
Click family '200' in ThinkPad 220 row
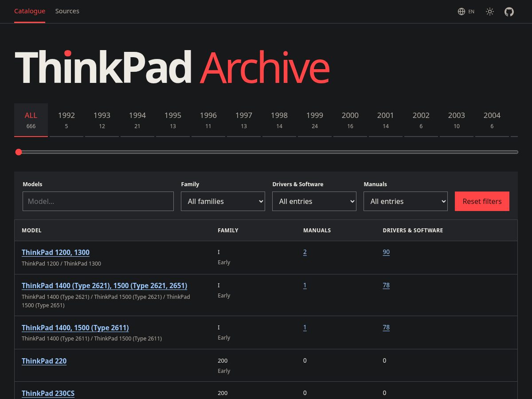click(223, 360)
